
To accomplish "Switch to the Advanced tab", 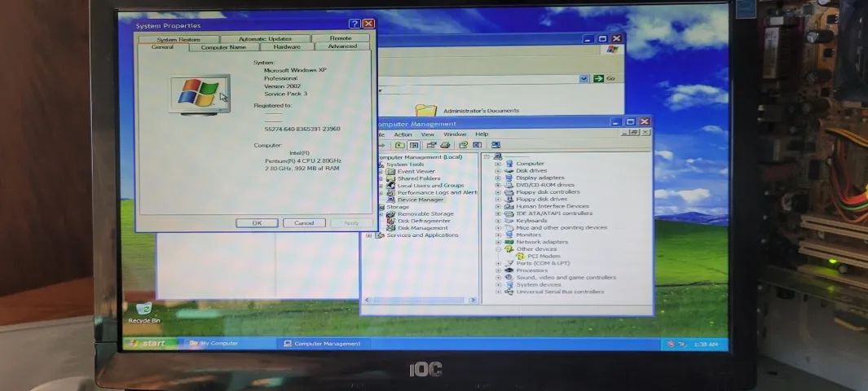I will 342,46.
